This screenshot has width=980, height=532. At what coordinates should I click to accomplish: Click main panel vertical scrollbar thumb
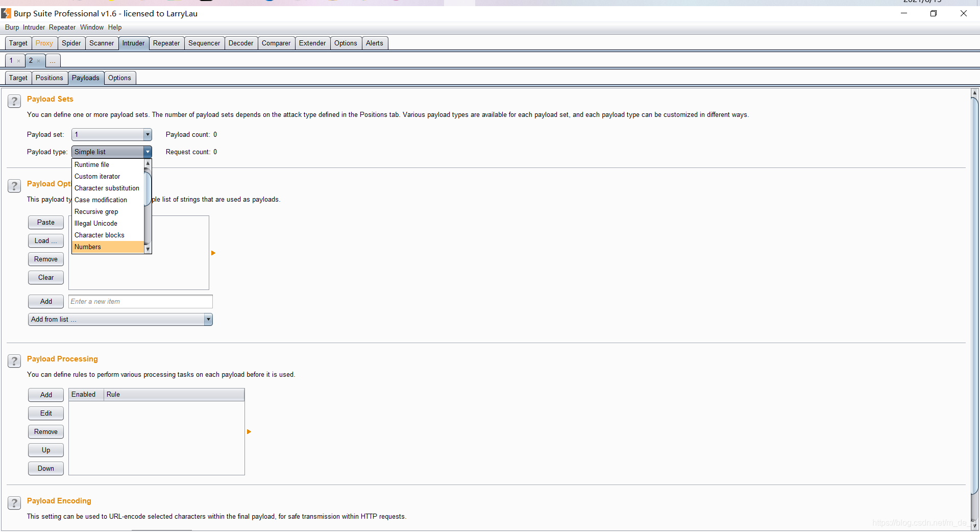click(x=975, y=296)
